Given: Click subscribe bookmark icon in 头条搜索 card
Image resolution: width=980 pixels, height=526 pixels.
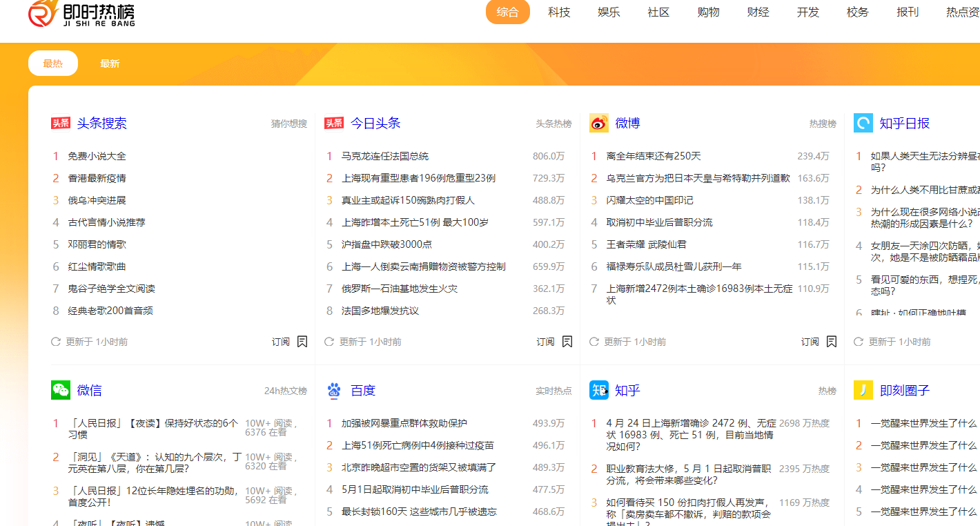Looking at the screenshot, I should point(302,342).
